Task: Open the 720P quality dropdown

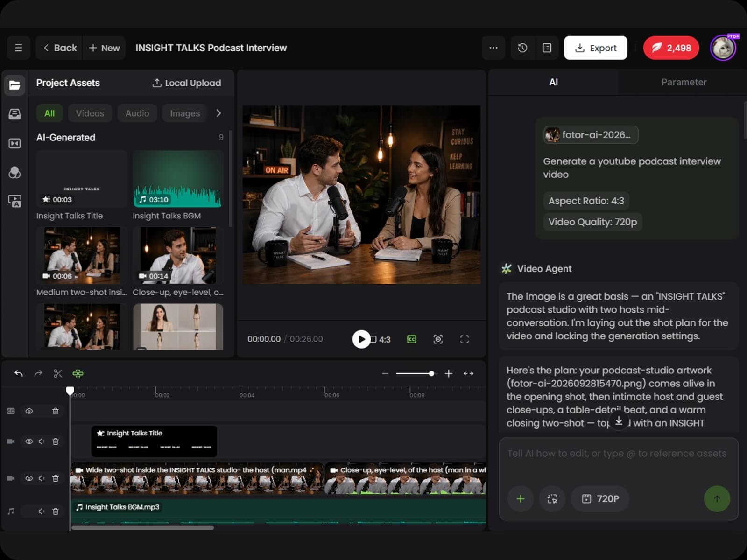Action: click(x=600, y=499)
